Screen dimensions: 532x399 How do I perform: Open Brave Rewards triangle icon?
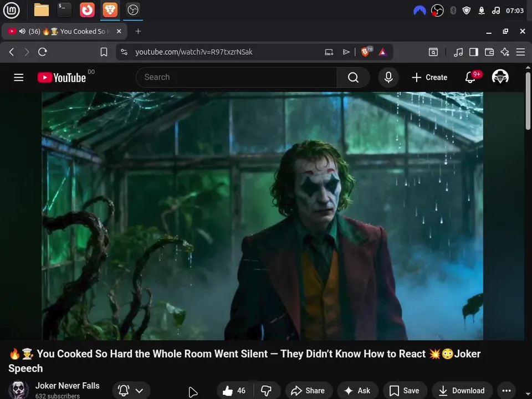point(383,52)
